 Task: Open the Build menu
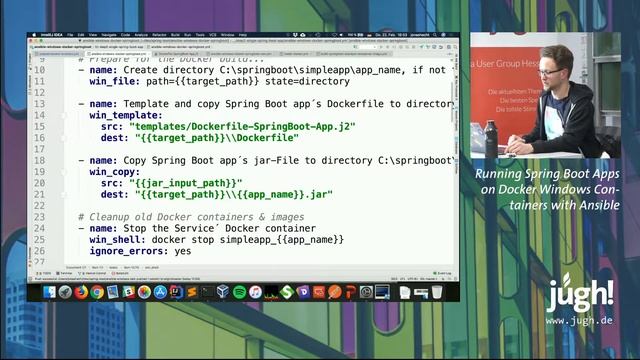coord(175,35)
